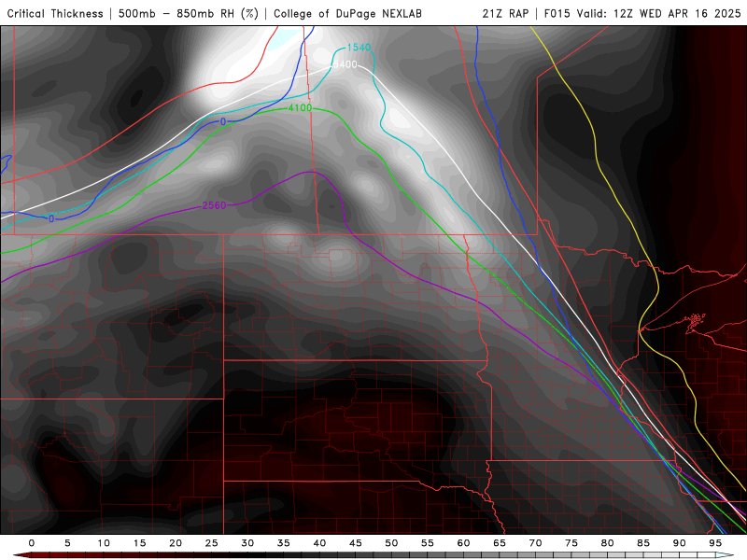
Task: Select the "10" tick on the RH color scale
Action: [104, 543]
